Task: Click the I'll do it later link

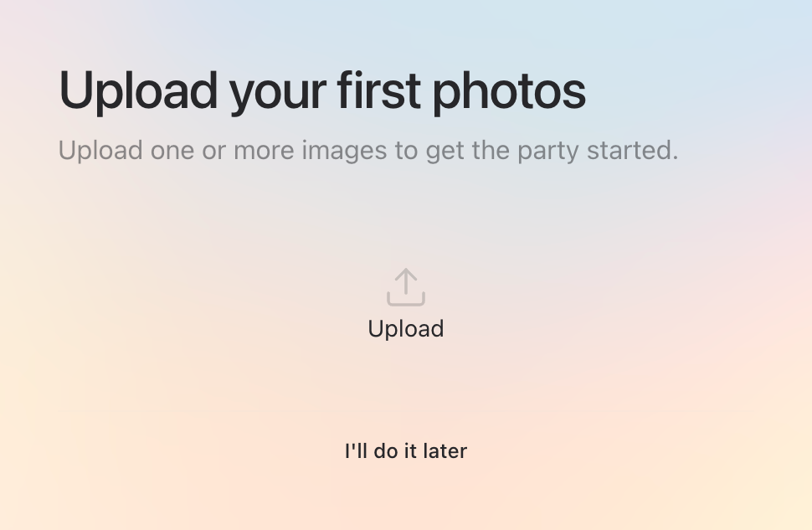Action: coord(406,451)
